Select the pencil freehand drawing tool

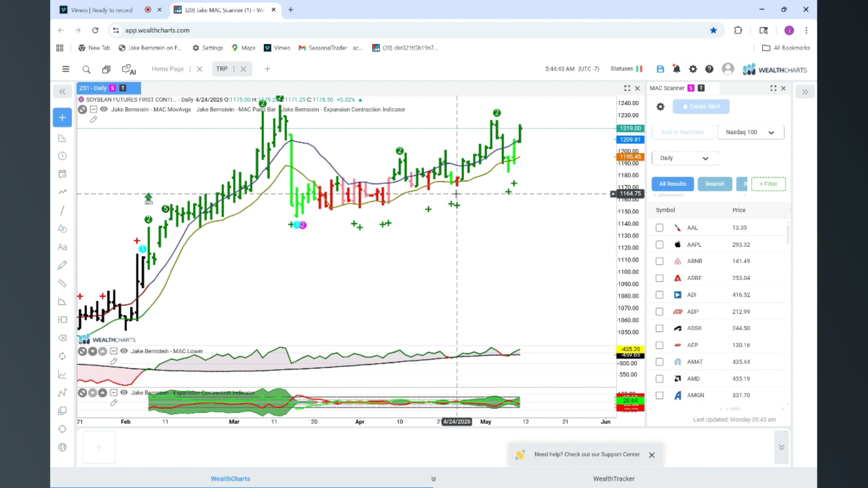[x=62, y=265]
